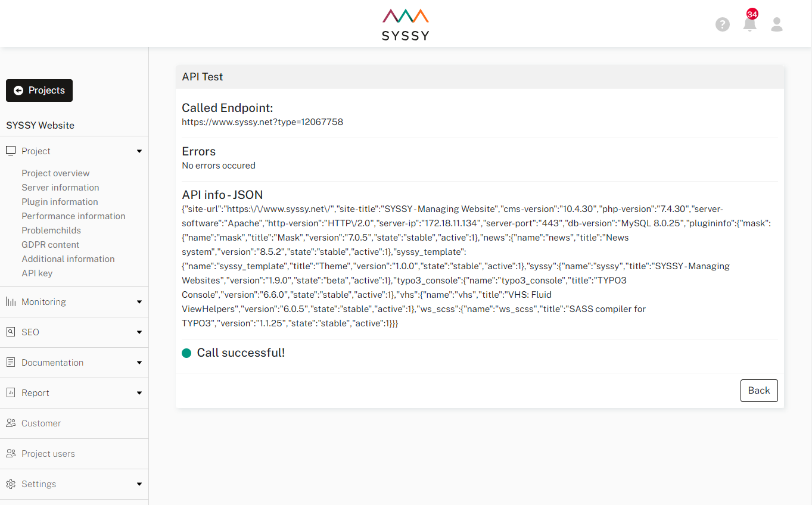The image size is (812, 505).
Task: Open the help question mark icon
Action: [722, 24]
